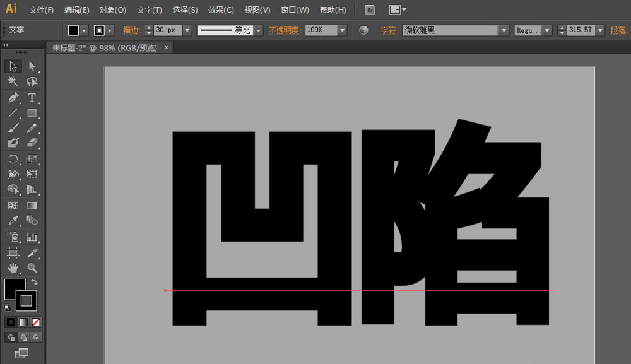The height and width of the screenshot is (364, 631).
Task: Enable Draw Normal mode
Action: 11,338
